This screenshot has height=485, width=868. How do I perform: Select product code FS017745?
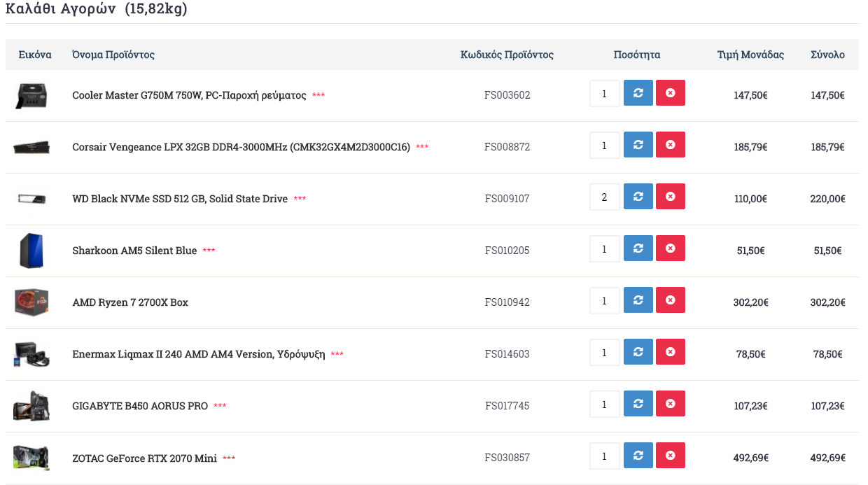pyautogui.click(x=507, y=406)
